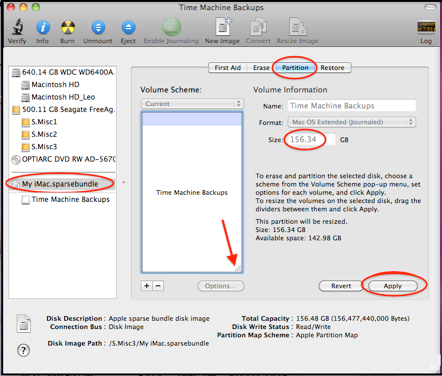Click the window toolbar toggle pill button
The height and width of the screenshot is (376, 442).
pos(430,7)
